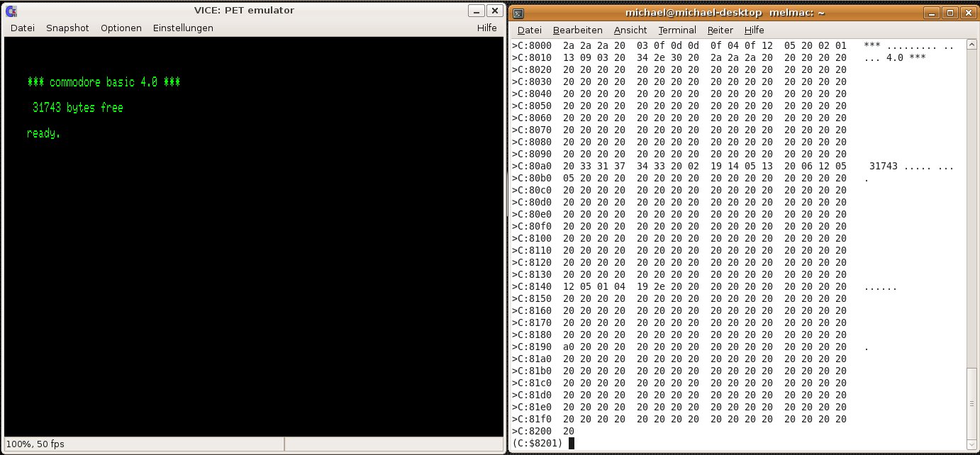Click the terminal scrollbar up arrow

pyautogui.click(x=970, y=45)
